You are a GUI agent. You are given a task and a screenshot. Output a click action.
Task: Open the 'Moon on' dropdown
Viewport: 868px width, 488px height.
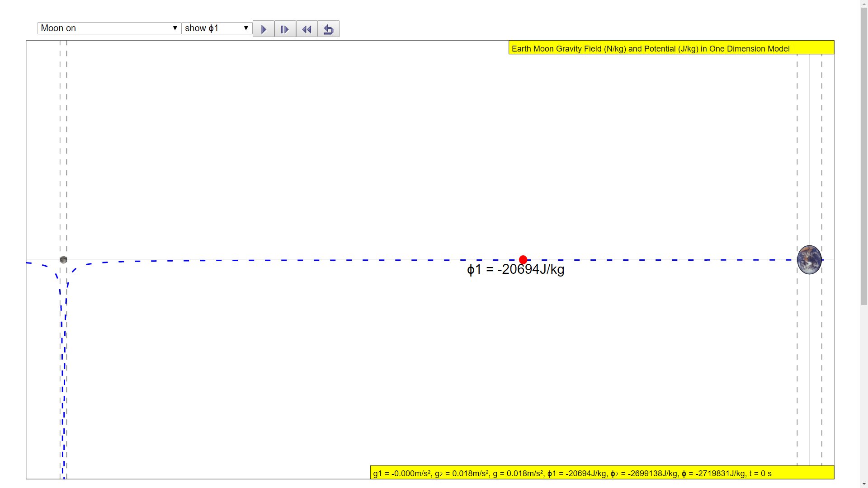[x=109, y=28]
